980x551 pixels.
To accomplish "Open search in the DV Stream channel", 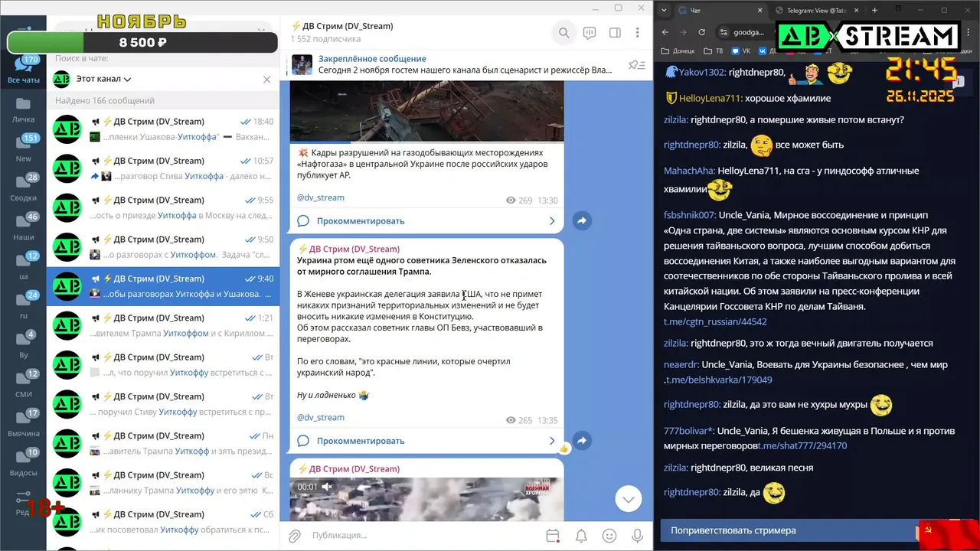I will pos(563,33).
